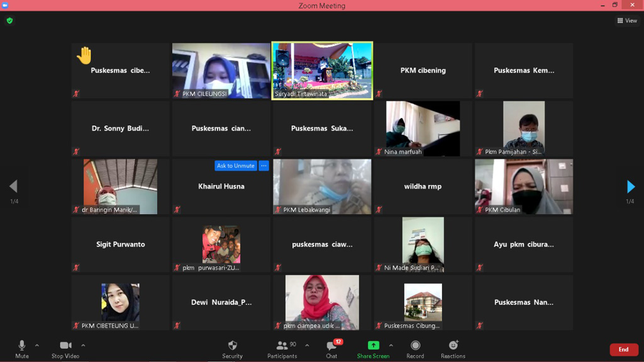Click muted mic icon on Puskesmas cibe... tile
The image size is (644, 362).
click(76, 94)
